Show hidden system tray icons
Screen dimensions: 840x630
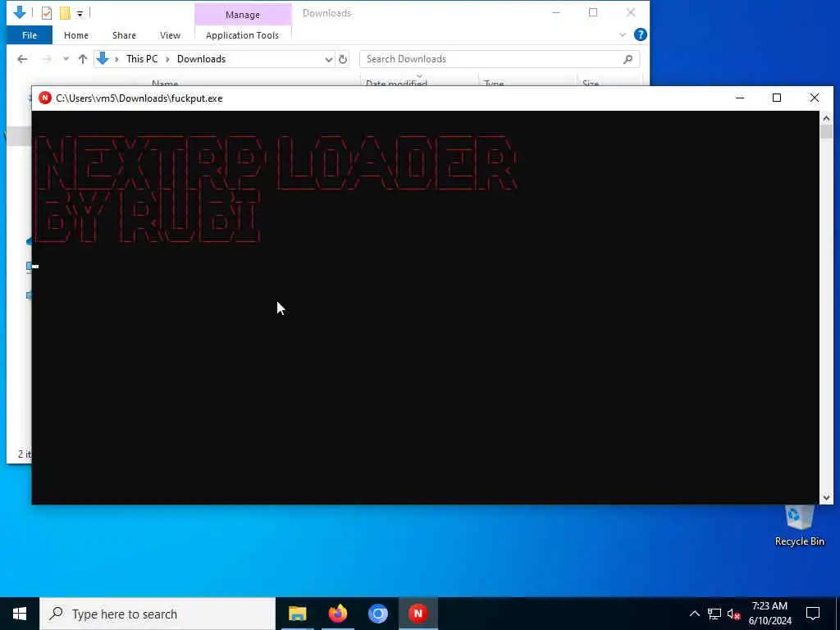[x=694, y=614]
